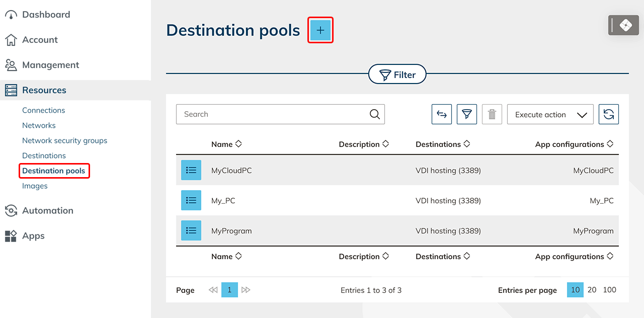Screen dimensions: 644x318
Task: Click the refresh table icon
Action: pos(608,114)
